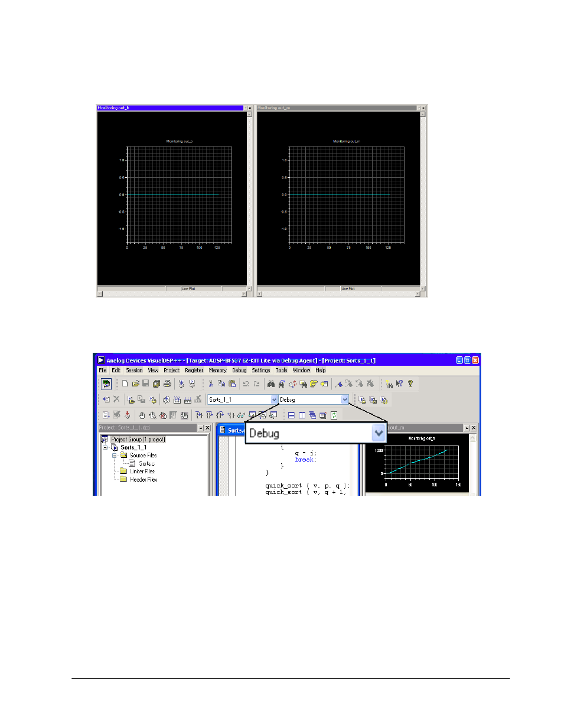
Task: Select the Linker Files folder
Action: pyautogui.click(x=142, y=471)
